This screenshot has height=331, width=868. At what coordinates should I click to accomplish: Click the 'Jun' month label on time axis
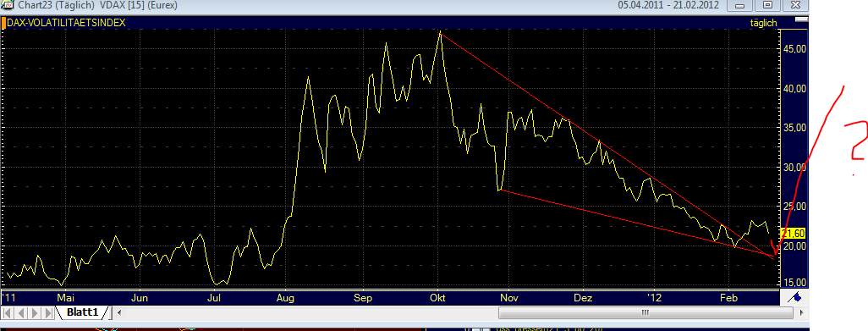coord(140,297)
